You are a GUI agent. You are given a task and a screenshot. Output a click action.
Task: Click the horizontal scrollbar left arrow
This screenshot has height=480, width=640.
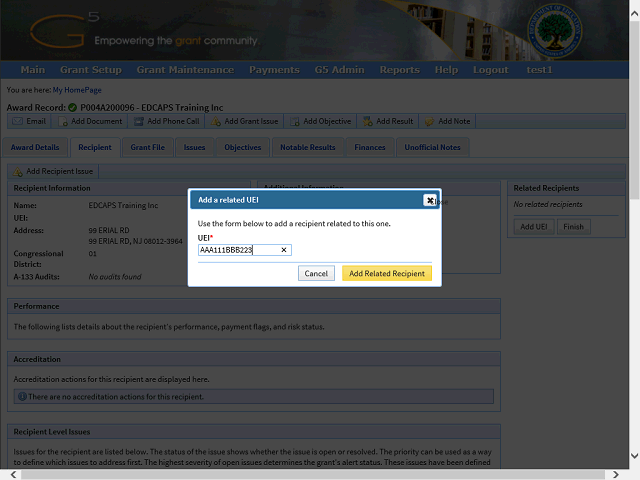tap(13, 474)
